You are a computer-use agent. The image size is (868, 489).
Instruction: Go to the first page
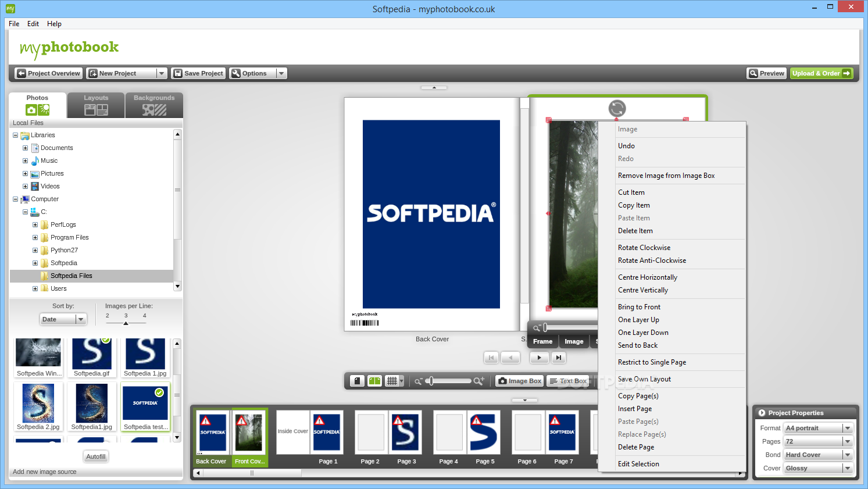(491, 358)
